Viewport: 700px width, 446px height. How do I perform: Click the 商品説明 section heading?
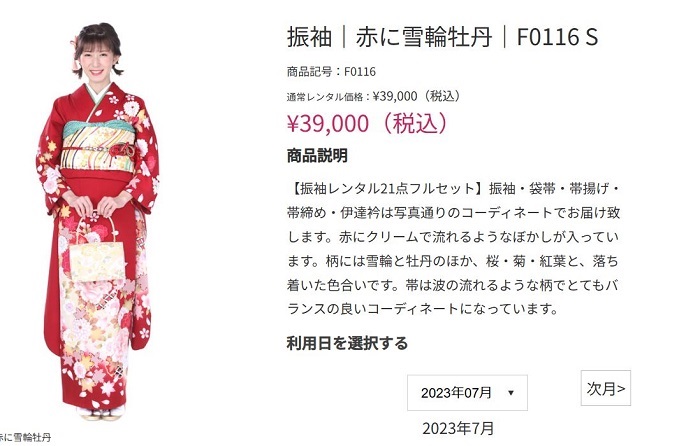(317, 156)
